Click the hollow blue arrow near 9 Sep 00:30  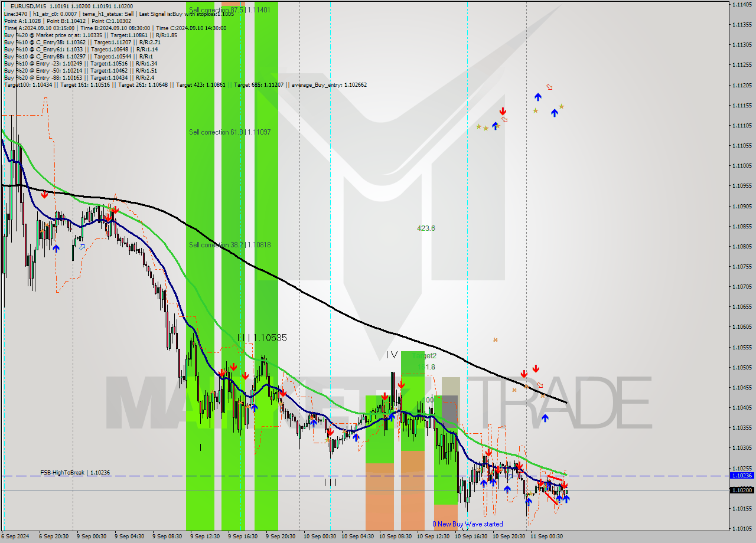(82, 247)
